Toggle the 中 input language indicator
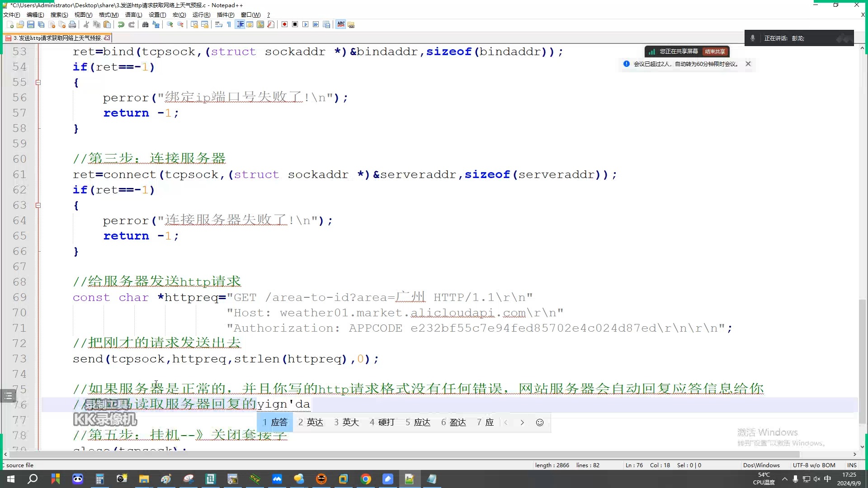 [x=828, y=479]
